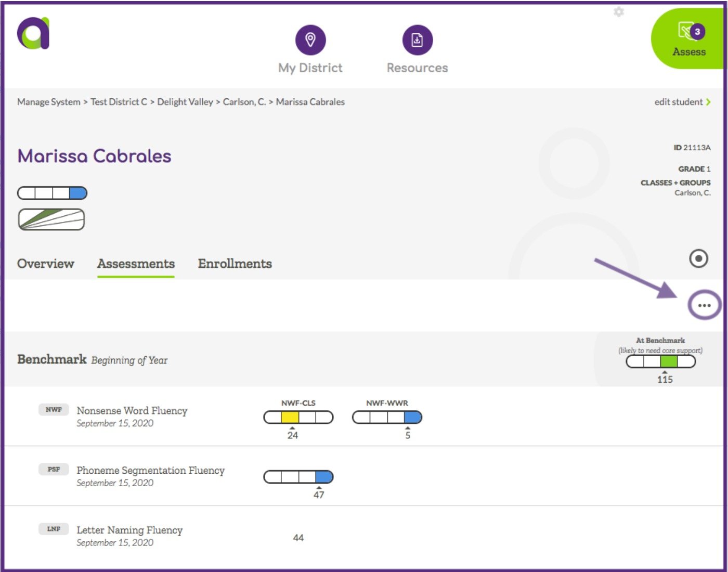Open the Resources download icon
The image size is (728, 572).
[417, 39]
